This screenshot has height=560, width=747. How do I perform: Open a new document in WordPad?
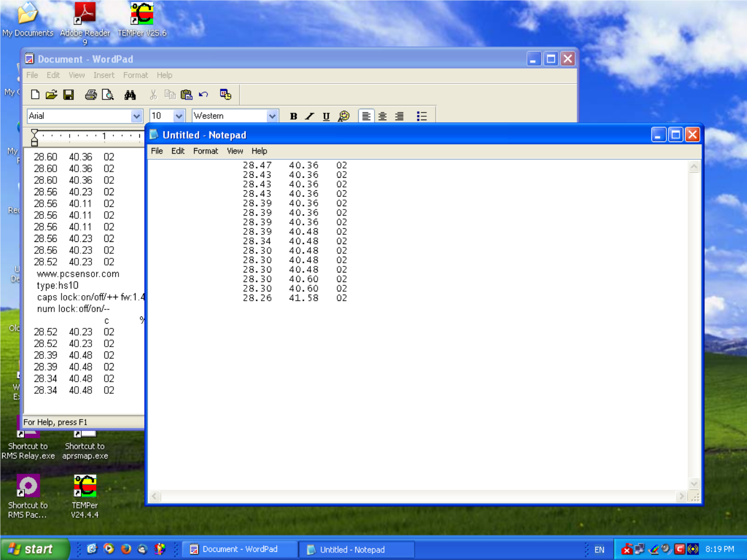(x=35, y=94)
